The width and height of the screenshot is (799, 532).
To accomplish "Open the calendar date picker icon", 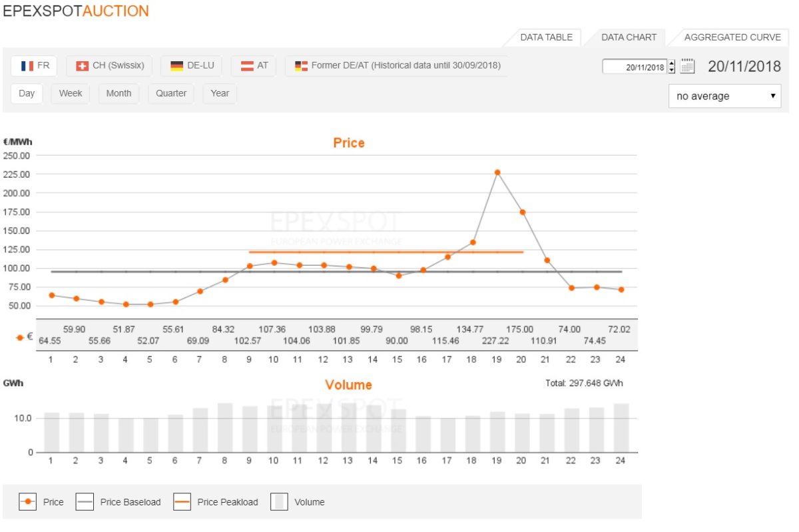I will (687, 66).
